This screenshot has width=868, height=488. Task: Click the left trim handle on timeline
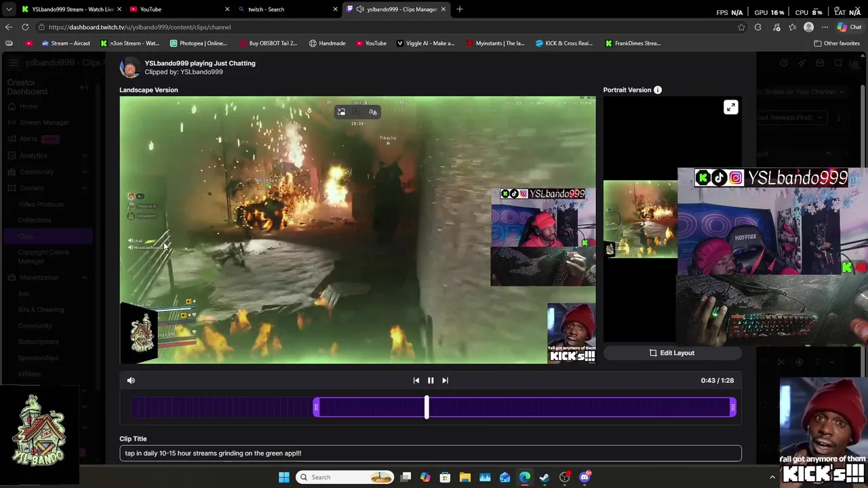click(x=316, y=407)
